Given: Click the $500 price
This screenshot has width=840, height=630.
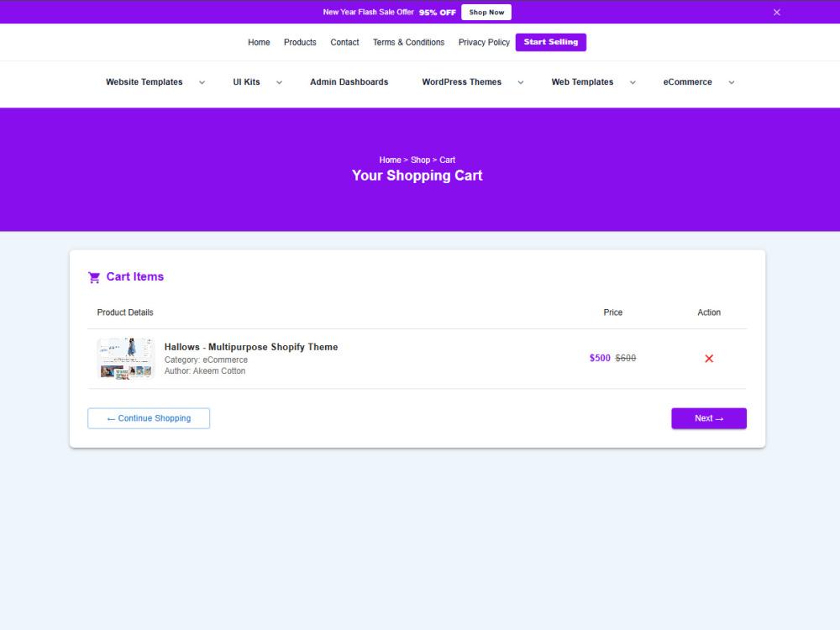Looking at the screenshot, I should (x=600, y=359).
